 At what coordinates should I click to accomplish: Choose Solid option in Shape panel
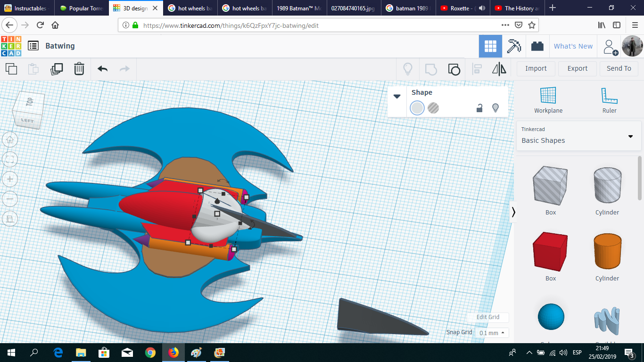pyautogui.click(x=417, y=108)
